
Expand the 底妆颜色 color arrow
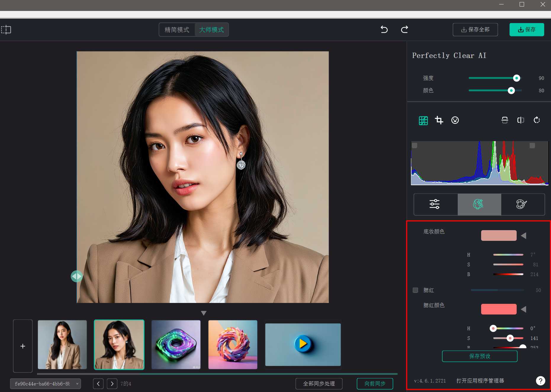pos(523,235)
